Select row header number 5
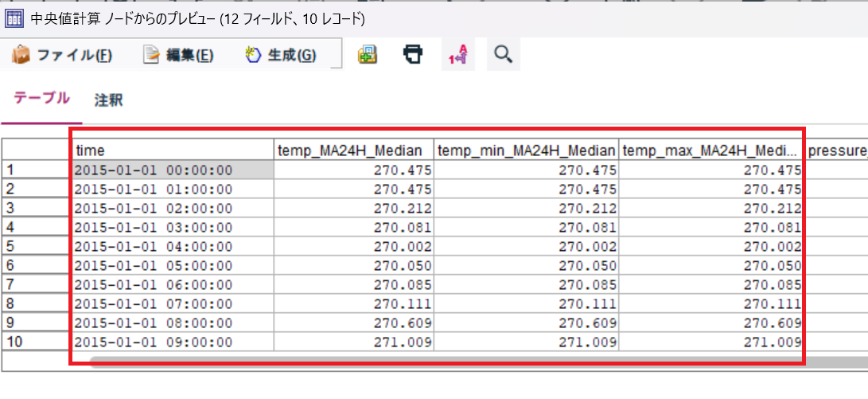 (37, 247)
